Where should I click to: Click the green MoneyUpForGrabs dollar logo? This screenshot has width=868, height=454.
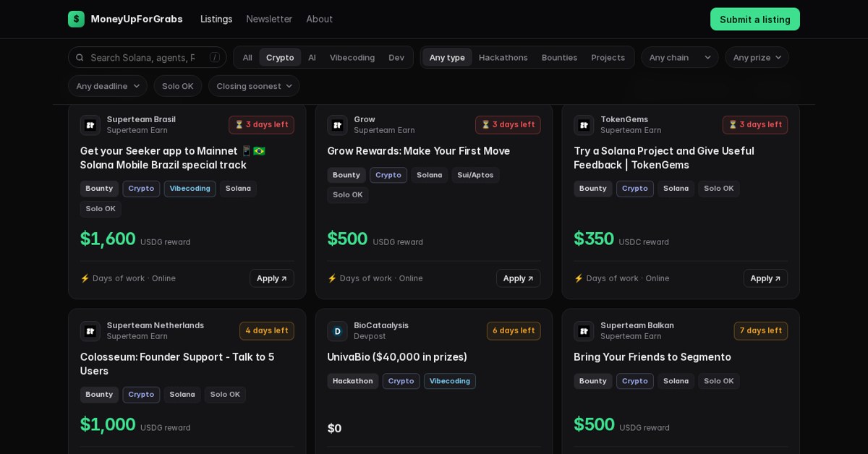pos(76,19)
